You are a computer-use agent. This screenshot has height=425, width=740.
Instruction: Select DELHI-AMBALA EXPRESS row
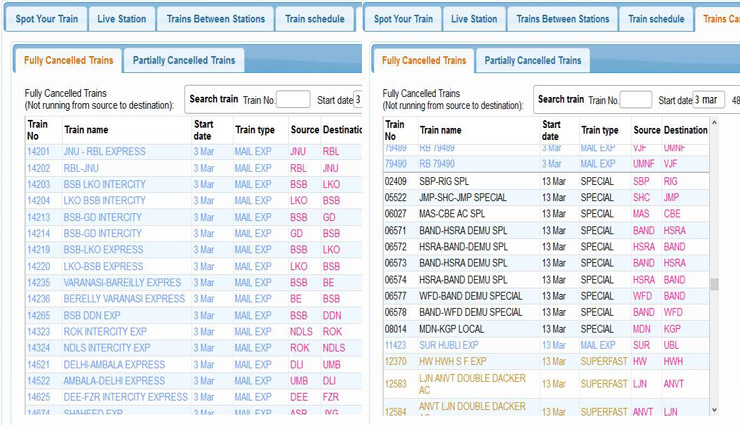[x=193, y=365]
